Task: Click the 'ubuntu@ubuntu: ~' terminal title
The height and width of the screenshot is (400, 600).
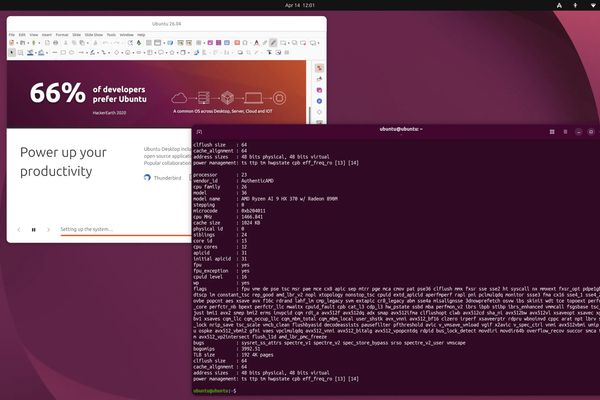Action: (401, 129)
